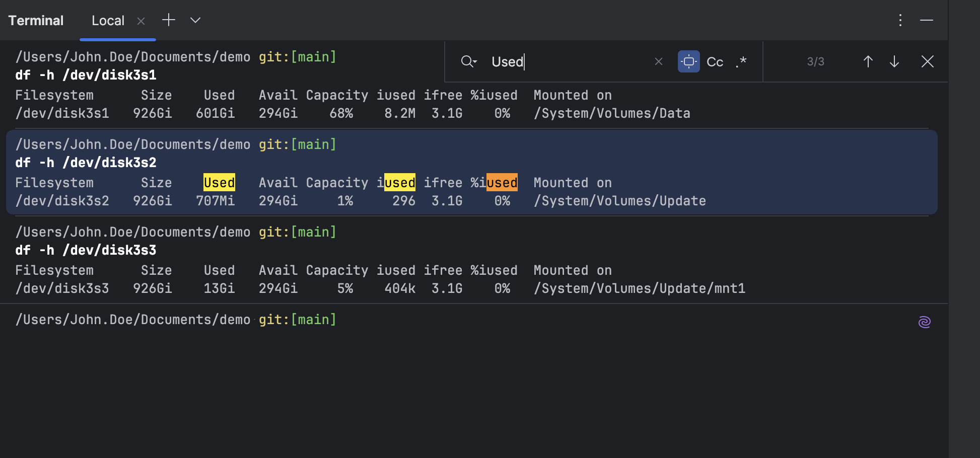Select the orange %used highlighted match

pos(501,183)
